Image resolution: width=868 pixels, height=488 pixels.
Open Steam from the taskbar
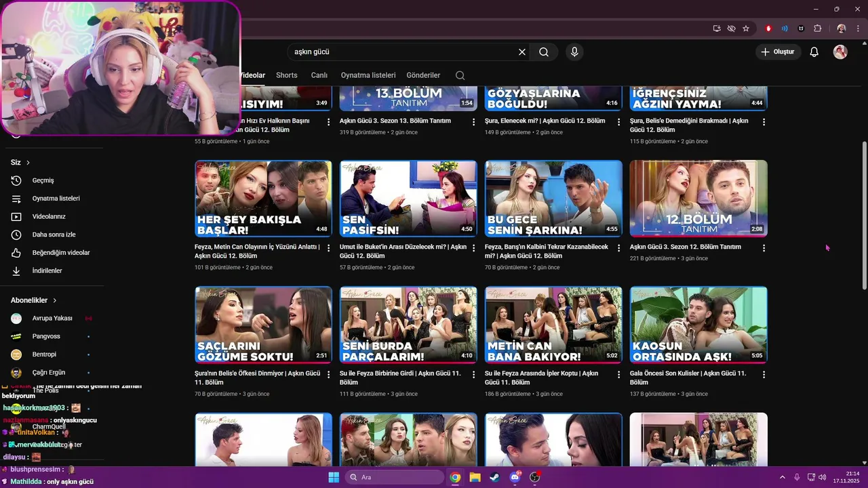coord(495,477)
